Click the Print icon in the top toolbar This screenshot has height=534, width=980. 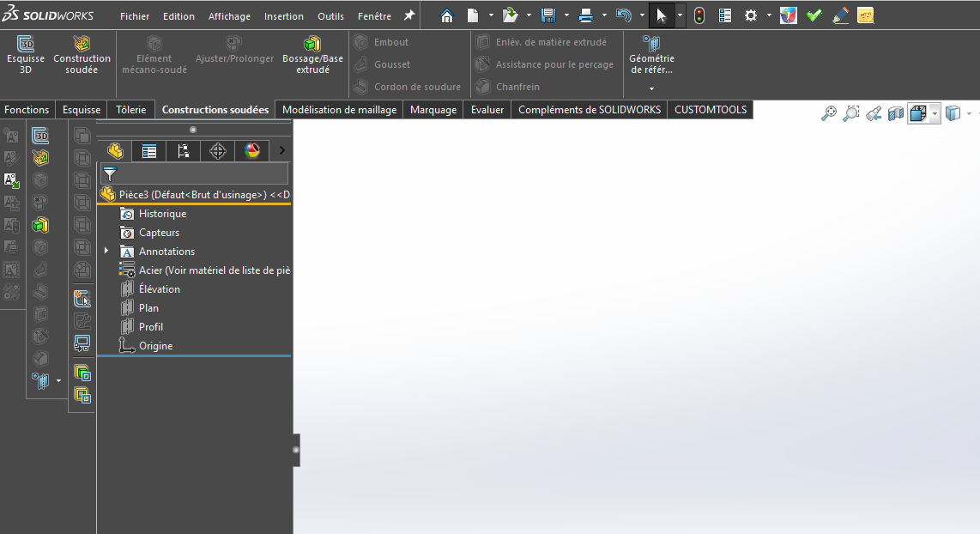585,15
